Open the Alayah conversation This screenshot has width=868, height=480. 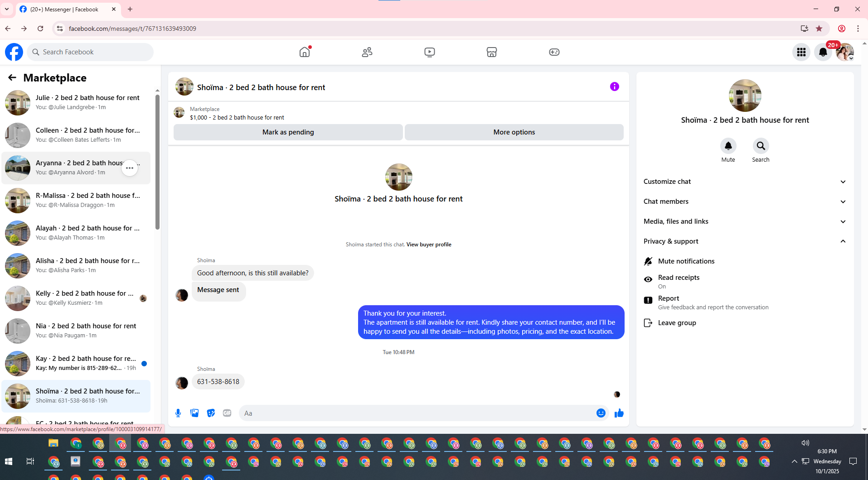click(76, 233)
